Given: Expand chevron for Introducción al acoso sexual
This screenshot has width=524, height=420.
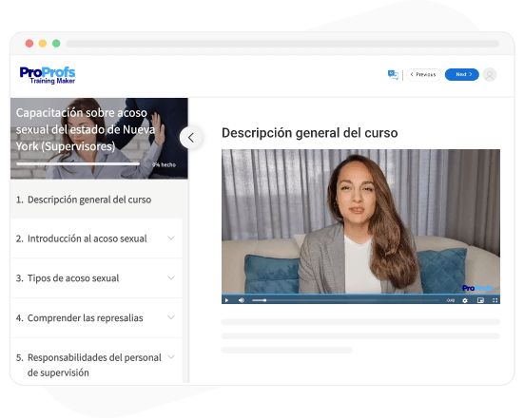Looking at the screenshot, I should 171,239.
